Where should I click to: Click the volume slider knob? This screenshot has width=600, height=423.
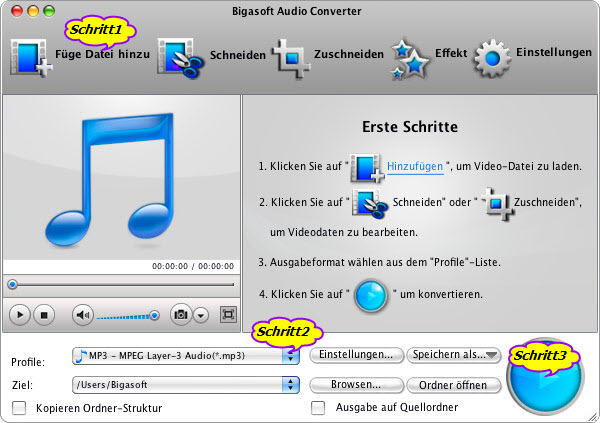pyautogui.click(x=154, y=315)
